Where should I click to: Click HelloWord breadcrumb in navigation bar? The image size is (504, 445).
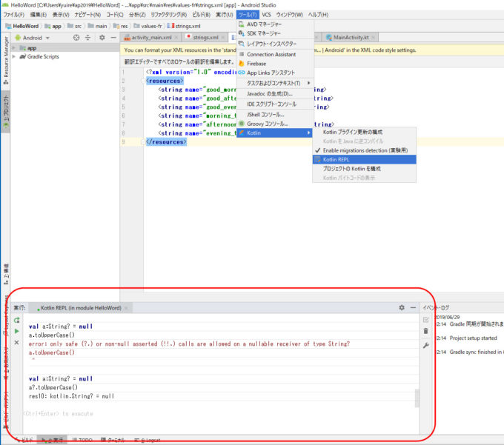click(22, 26)
